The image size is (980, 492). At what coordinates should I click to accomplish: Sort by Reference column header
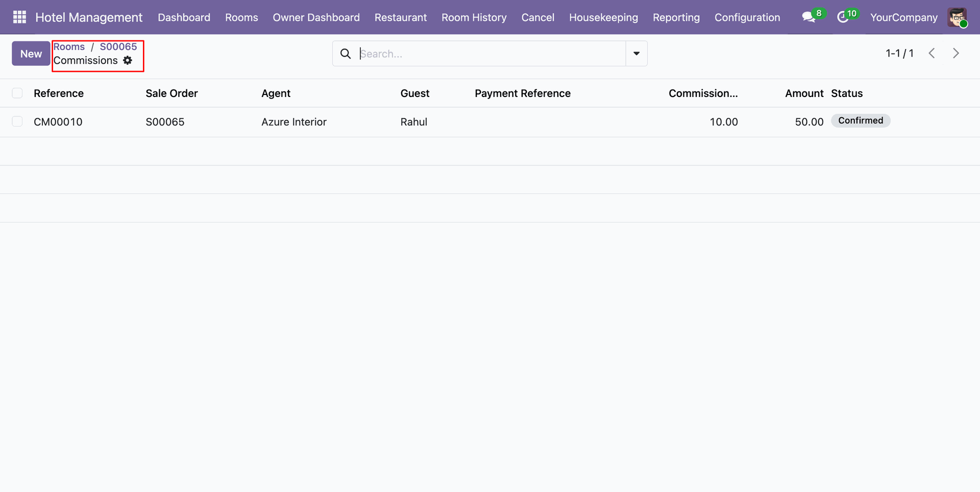[59, 93]
